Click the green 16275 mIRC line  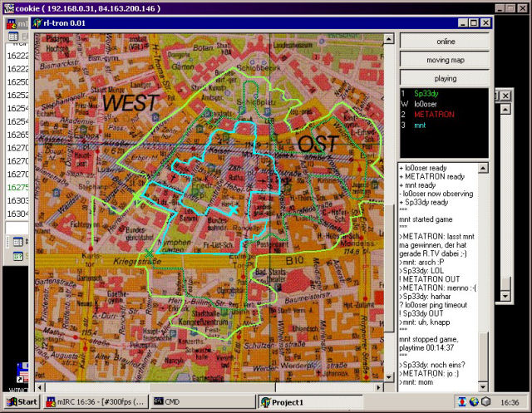tap(18, 188)
